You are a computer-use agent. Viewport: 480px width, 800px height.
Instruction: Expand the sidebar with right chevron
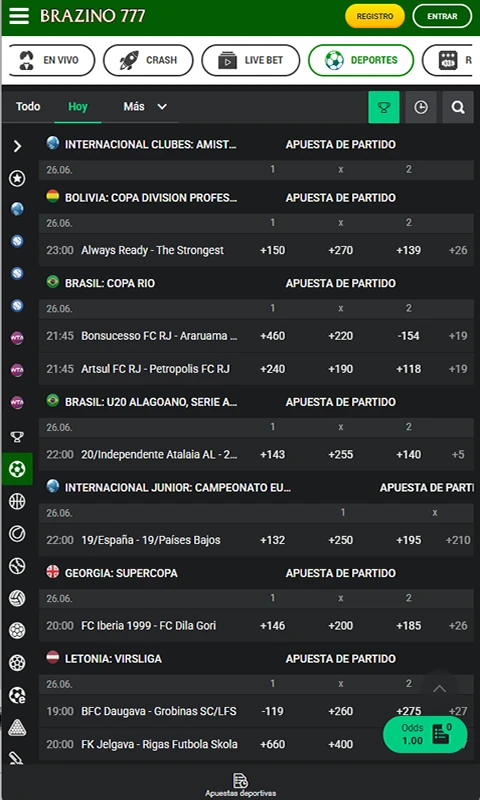17,146
